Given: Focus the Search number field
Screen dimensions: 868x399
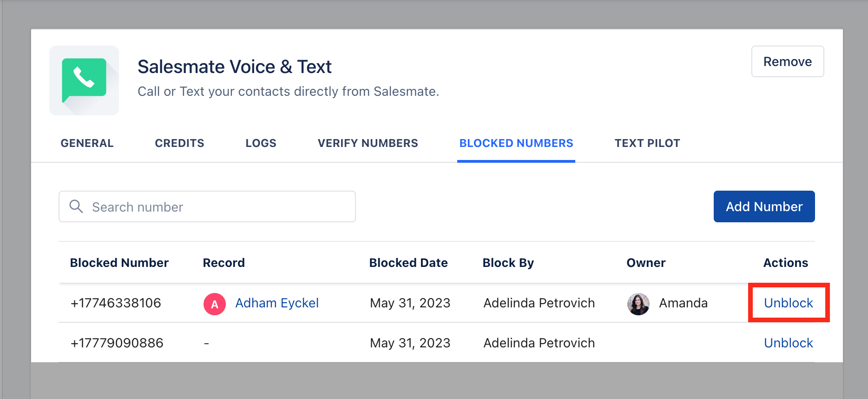Looking at the screenshot, I should (x=207, y=206).
